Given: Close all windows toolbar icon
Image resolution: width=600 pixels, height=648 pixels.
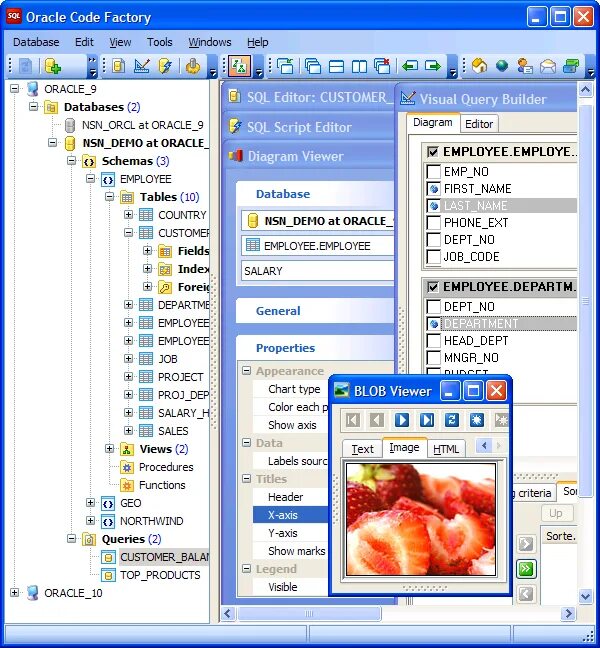Looking at the screenshot, I should pyautogui.click(x=382, y=66).
